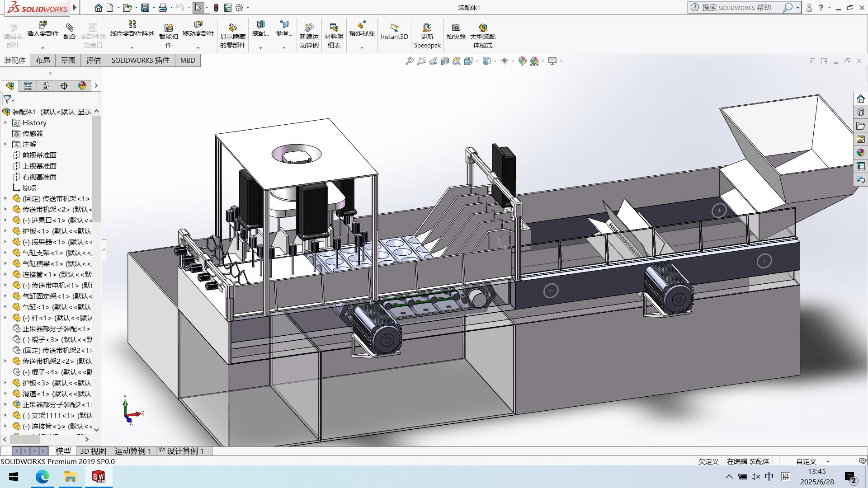
Task: Open the 运动算例 1 bottom tab
Action: pyautogui.click(x=132, y=451)
